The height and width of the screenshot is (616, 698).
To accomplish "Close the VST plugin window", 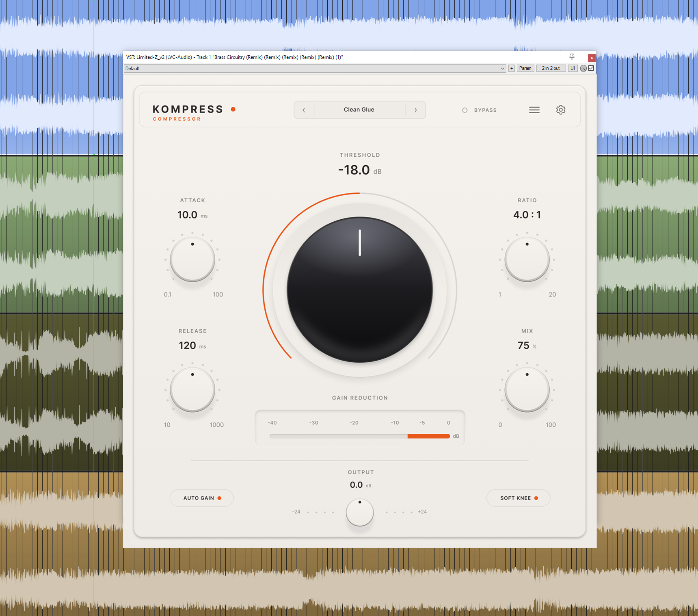I will [x=592, y=58].
